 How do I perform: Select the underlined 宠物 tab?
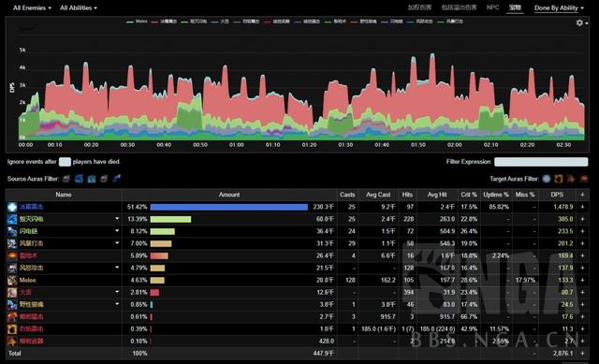pos(515,7)
